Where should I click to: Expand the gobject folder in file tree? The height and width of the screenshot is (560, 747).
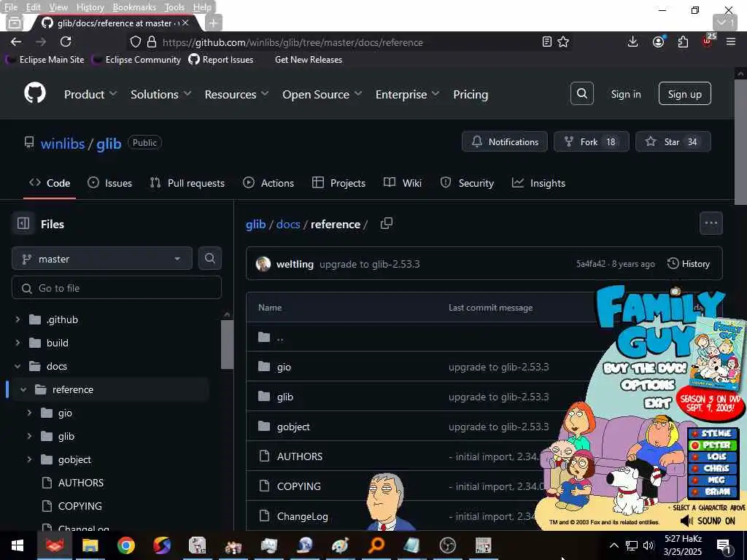click(x=29, y=459)
